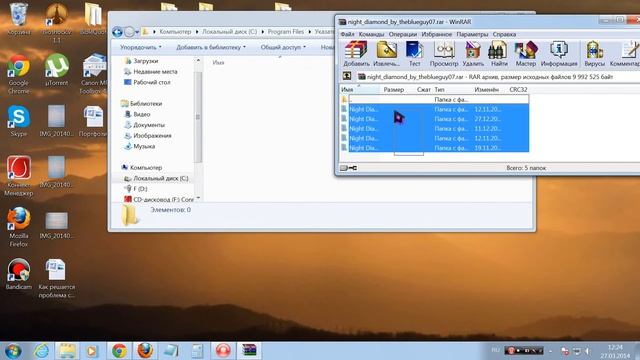The width and height of the screenshot is (640, 360).
Task: Launch the Мастер (Wizard) tool
Action: coord(525,54)
